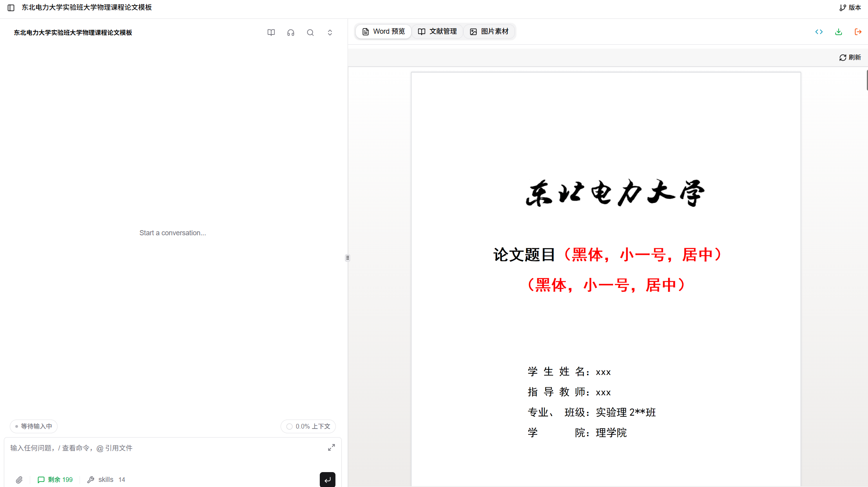Viewport: 868px width, 487px height.
Task: Open the 版本 version button
Action: pos(850,7)
